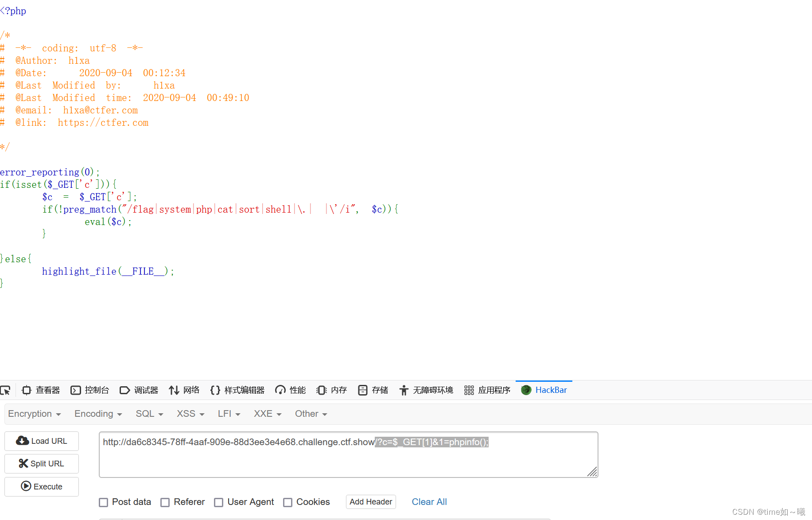
Task: Click the highlight_file(__FILE__); line
Action: coord(109,271)
